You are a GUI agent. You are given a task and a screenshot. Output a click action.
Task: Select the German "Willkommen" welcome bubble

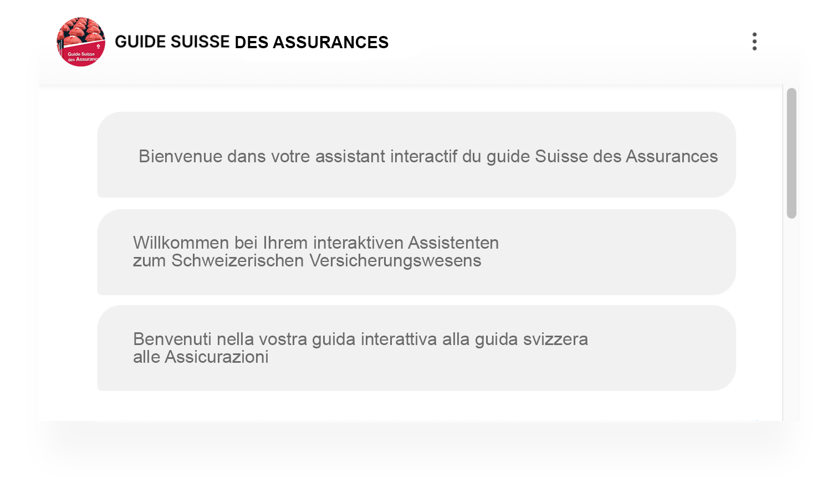click(x=417, y=252)
